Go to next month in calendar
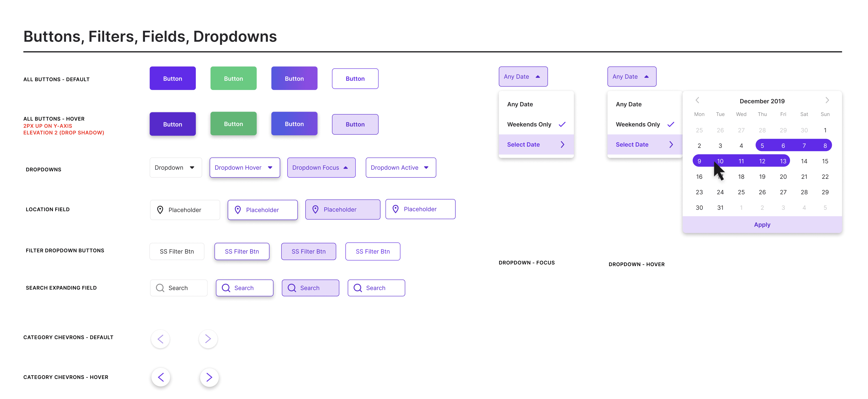 [x=827, y=100]
